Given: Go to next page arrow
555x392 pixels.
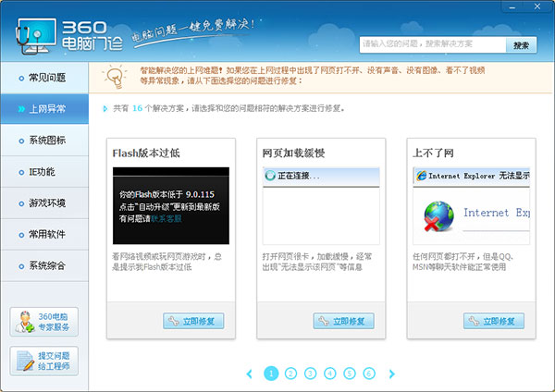Looking at the screenshot, I should point(391,374).
